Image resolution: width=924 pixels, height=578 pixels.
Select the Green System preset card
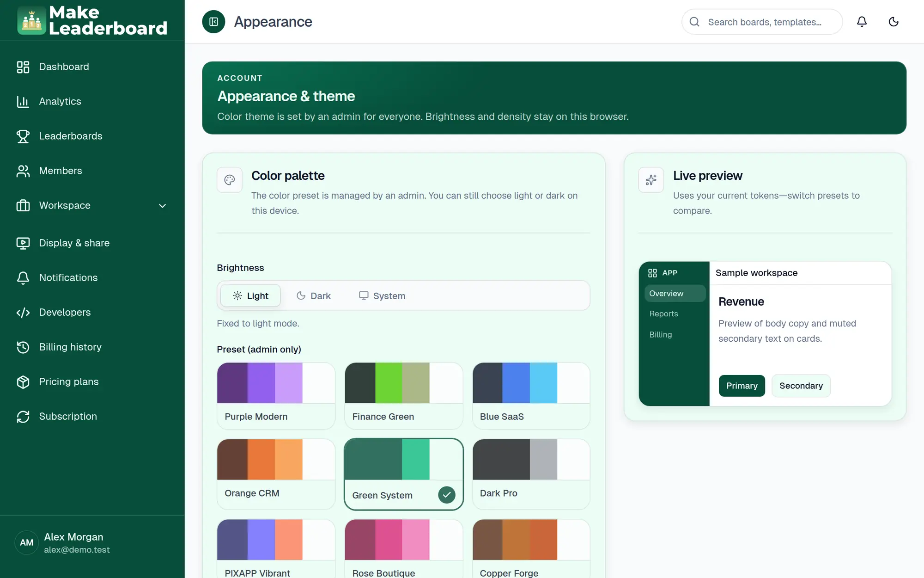[x=404, y=474]
